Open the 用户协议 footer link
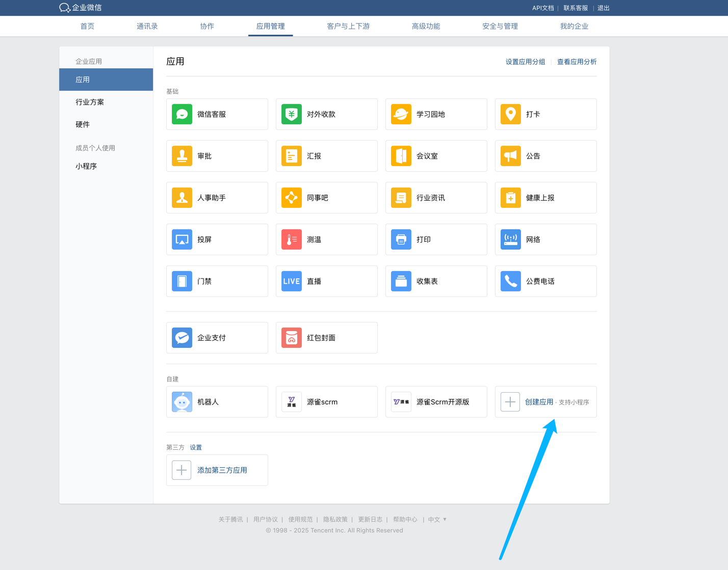728x570 pixels. click(266, 520)
